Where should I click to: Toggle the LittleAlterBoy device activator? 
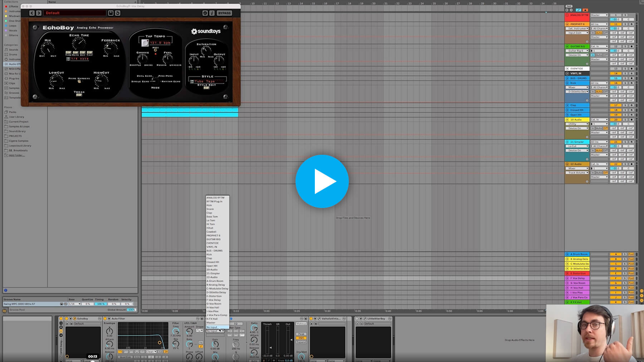(x=357, y=318)
